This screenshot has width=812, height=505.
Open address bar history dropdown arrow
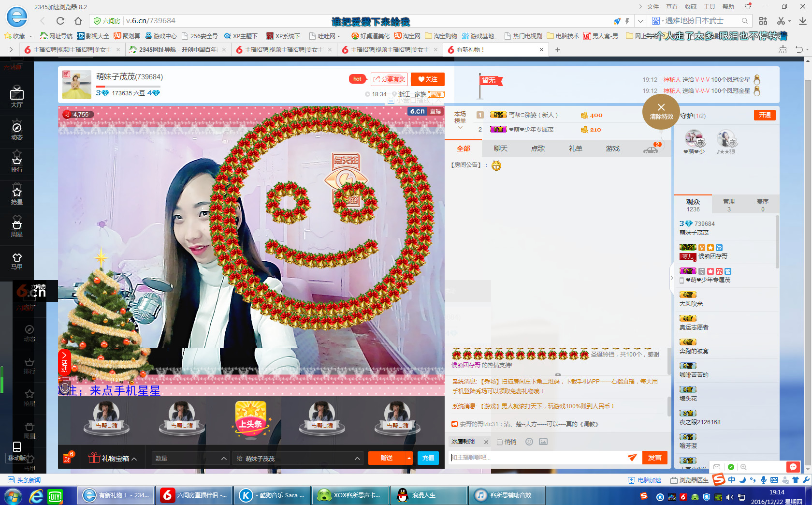tap(640, 21)
